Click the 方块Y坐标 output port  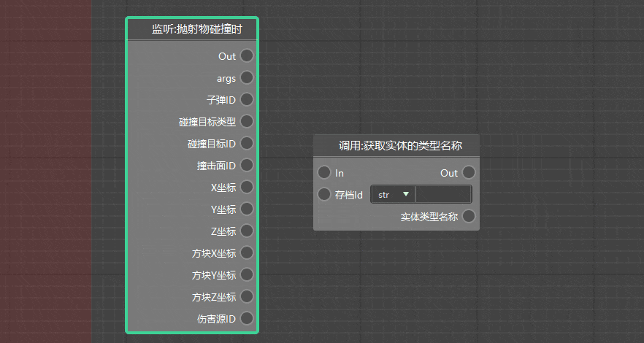247,274
